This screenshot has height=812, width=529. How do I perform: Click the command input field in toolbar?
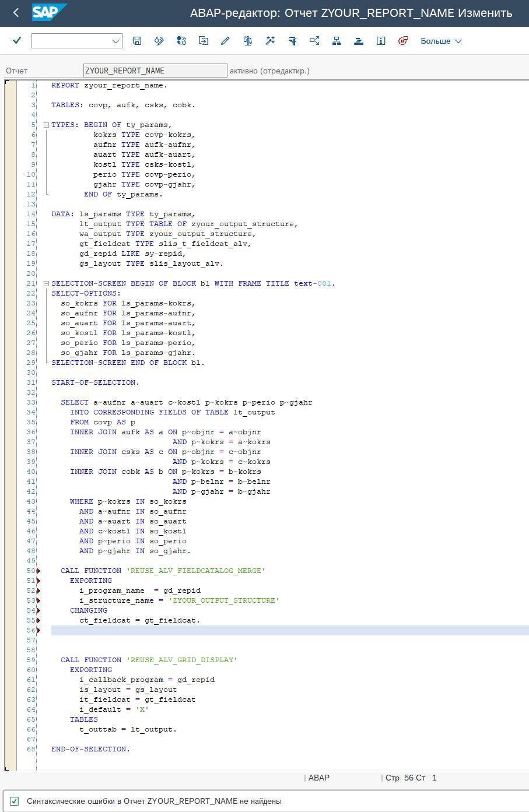coord(70,41)
